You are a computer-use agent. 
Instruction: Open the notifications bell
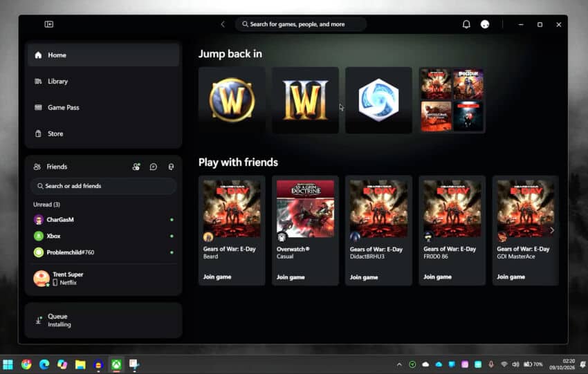pos(466,24)
